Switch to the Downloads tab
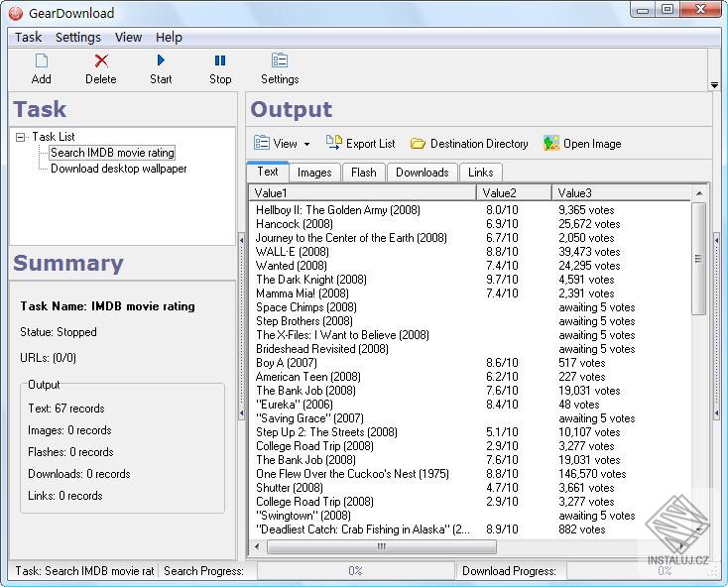Screen dimensions: 728x587 (x=423, y=173)
